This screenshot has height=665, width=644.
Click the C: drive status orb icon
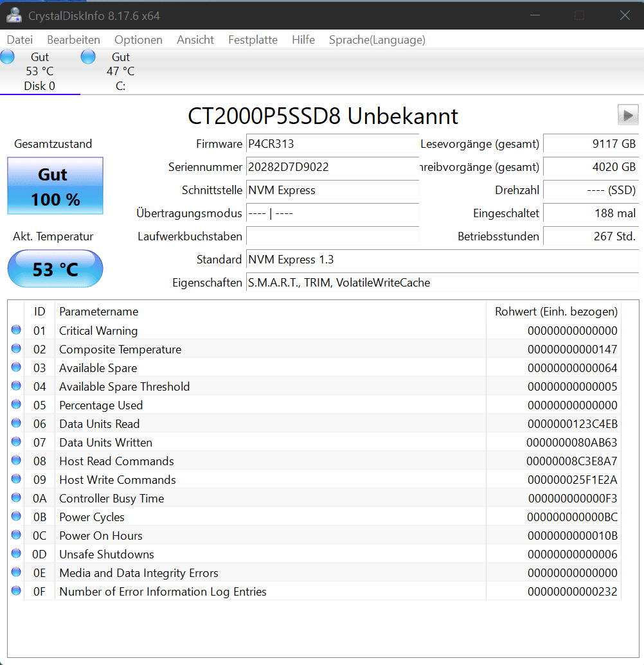(x=88, y=57)
